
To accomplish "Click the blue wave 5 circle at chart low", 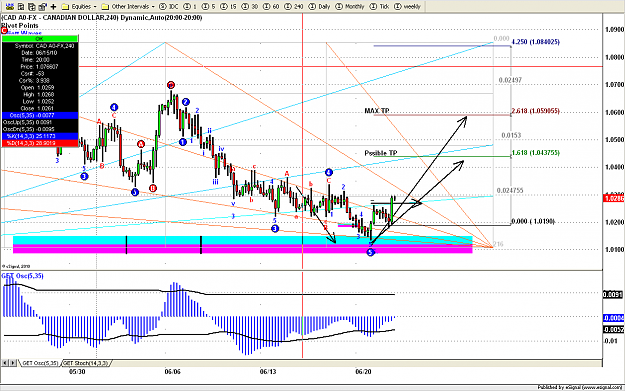I will [370, 252].
